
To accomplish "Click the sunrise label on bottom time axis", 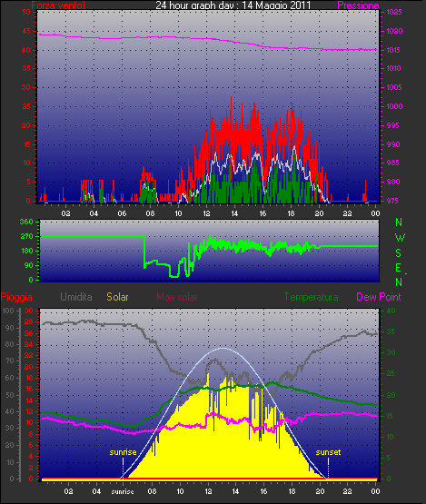I will 123,492.
